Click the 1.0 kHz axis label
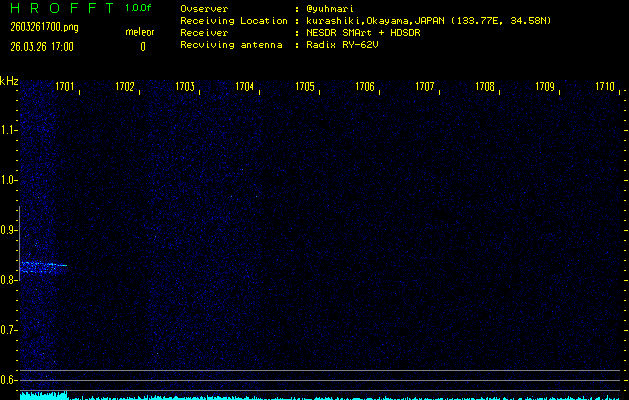The height and width of the screenshot is (400, 629). click(x=8, y=180)
